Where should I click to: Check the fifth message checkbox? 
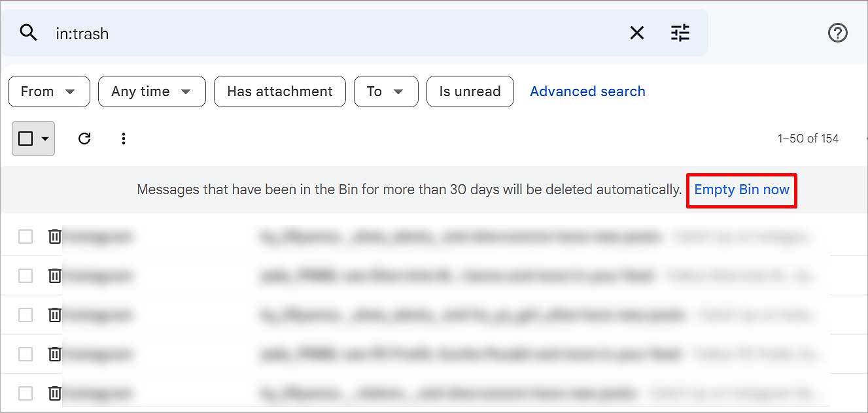click(25, 393)
